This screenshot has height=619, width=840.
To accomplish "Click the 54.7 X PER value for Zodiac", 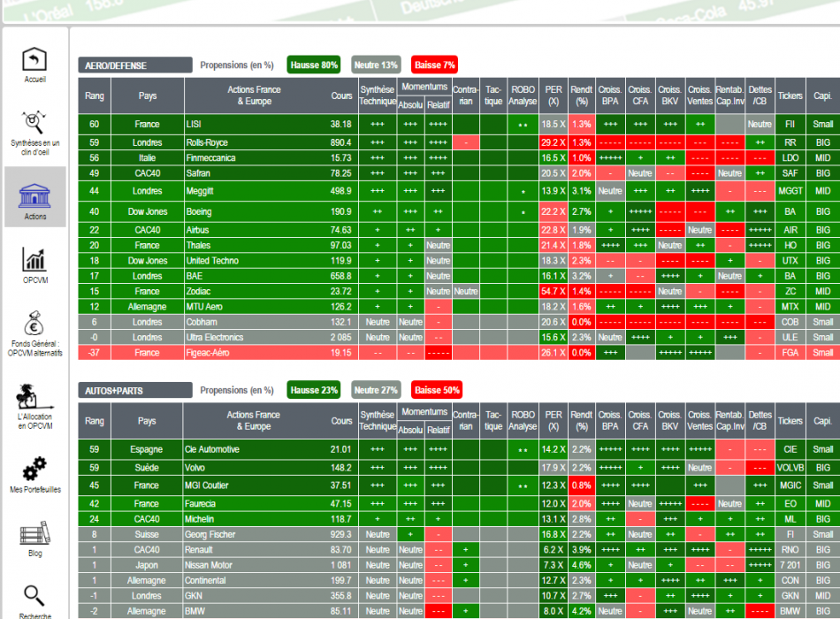I will tap(554, 292).
